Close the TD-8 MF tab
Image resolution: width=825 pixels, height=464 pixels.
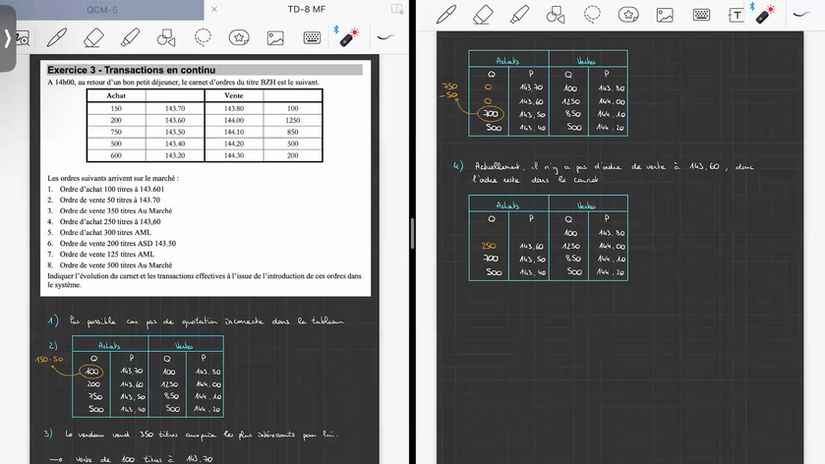pyautogui.click(x=214, y=9)
